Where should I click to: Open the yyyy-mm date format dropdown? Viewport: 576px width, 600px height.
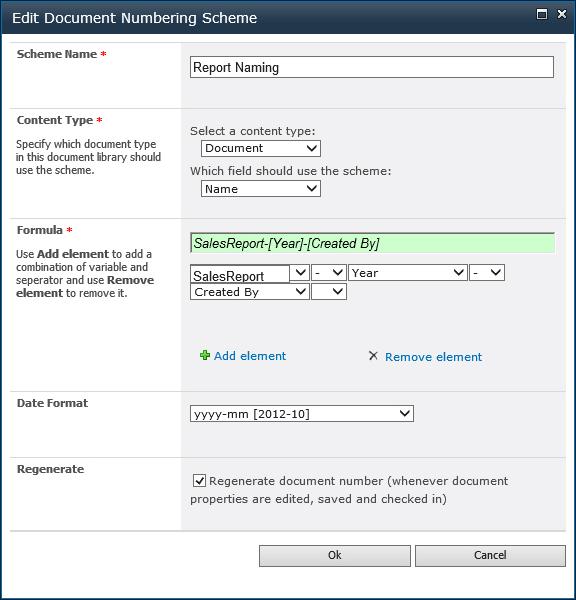(x=302, y=414)
